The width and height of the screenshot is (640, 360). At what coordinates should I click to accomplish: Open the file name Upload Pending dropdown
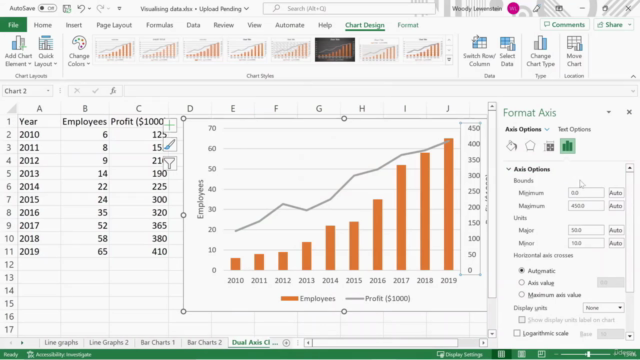pos(246,9)
